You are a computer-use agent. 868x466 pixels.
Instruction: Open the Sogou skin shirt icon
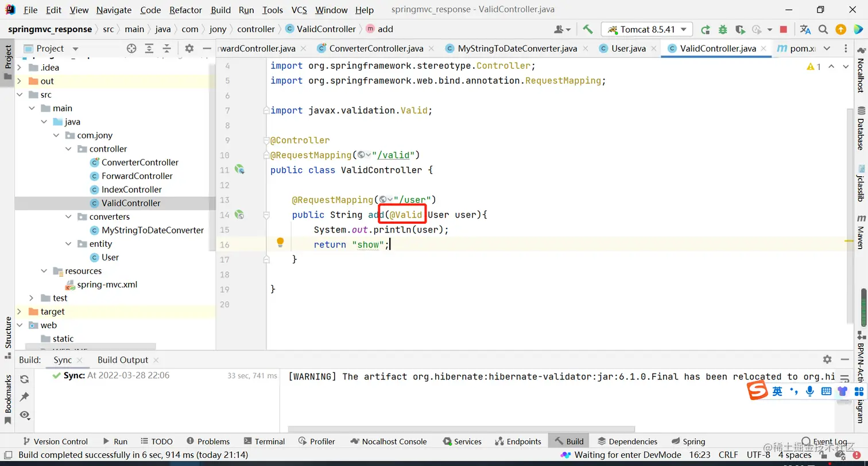(842, 391)
